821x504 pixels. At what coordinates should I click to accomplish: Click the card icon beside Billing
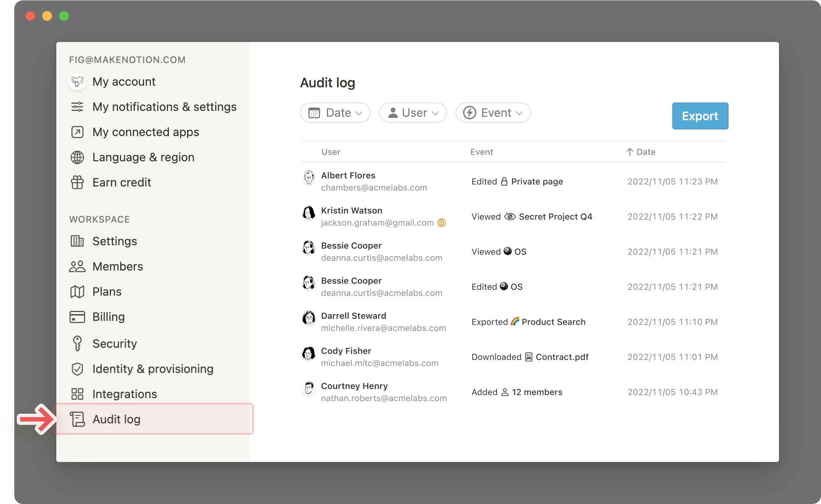[77, 316]
